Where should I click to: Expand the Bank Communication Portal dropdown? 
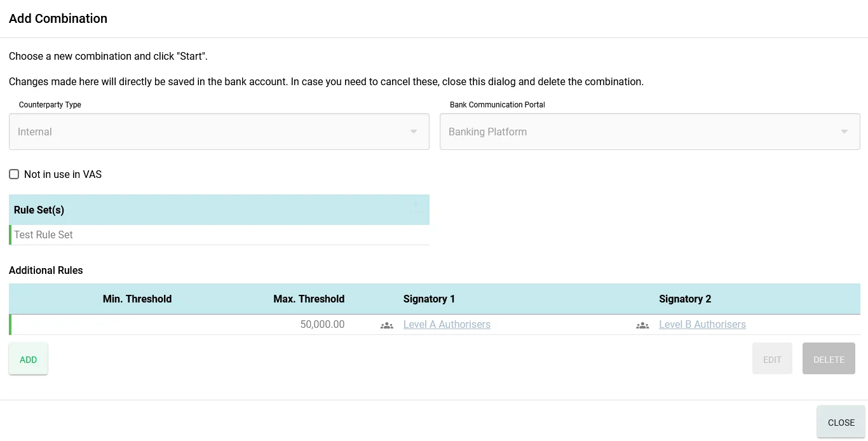(x=650, y=132)
